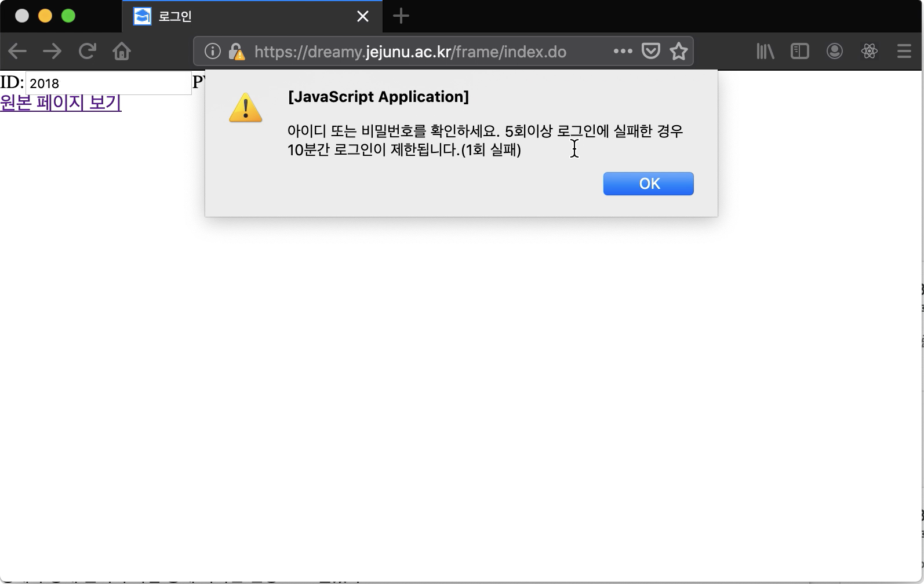Click the ID input field containing 2018
This screenshot has width=924, height=584.
[x=108, y=83]
